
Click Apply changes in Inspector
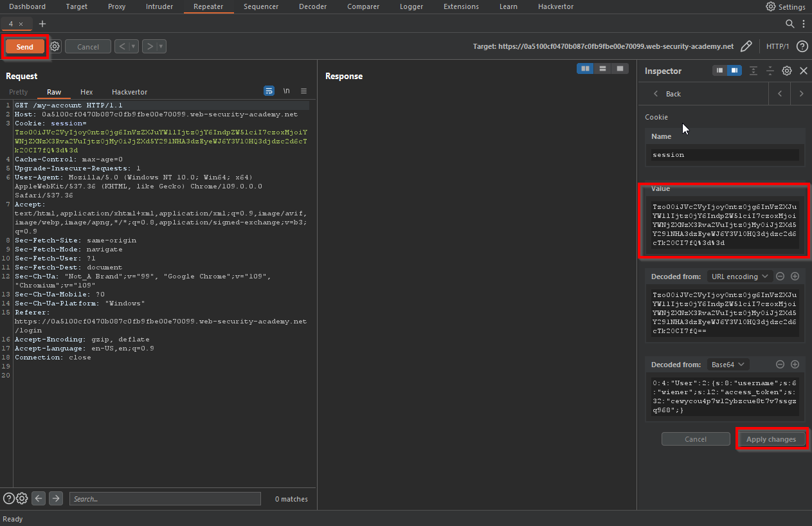point(770,439)
